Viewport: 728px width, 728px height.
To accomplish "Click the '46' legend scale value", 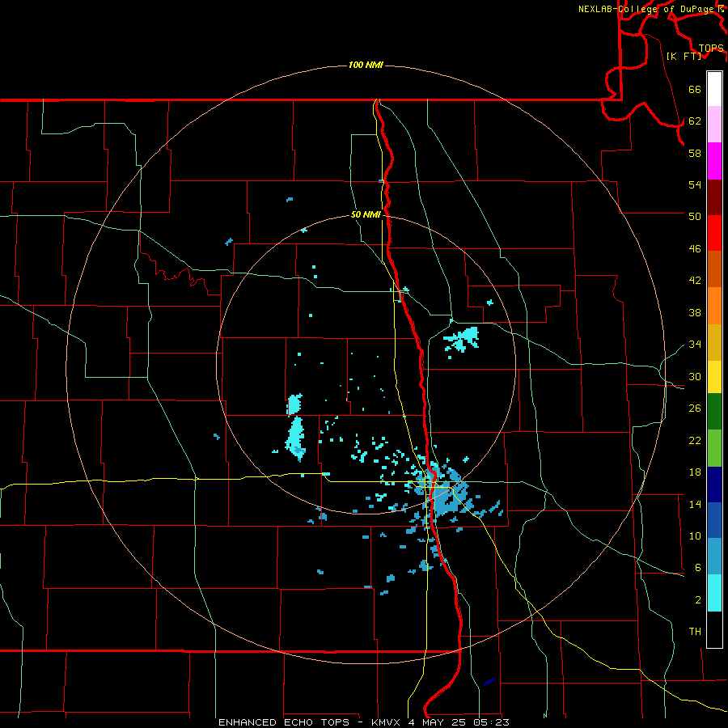I will (x=695, y=248).
